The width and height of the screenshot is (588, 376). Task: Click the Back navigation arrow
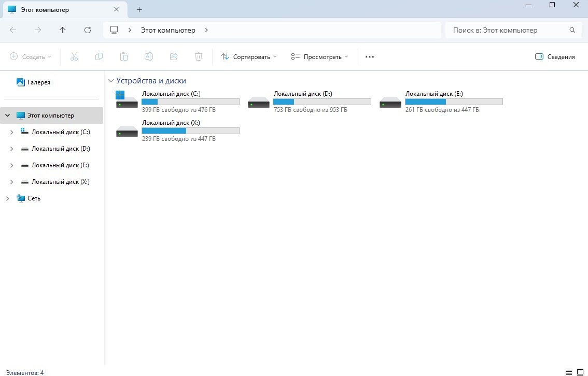(x=13, y=30)
